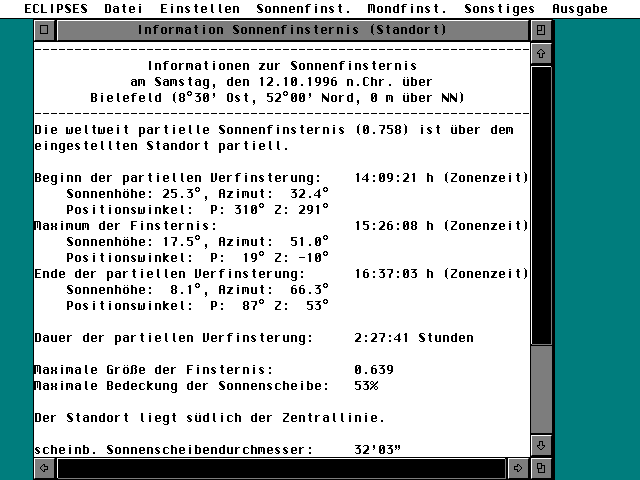Open the Datei menu
This screenshot has height=480, width=640.
(x=123, y=8)
